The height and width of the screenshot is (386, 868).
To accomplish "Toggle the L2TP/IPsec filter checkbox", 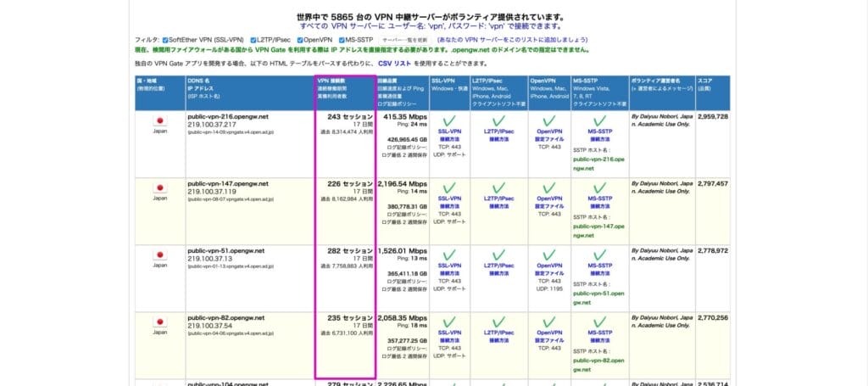I will click(253, 41).
